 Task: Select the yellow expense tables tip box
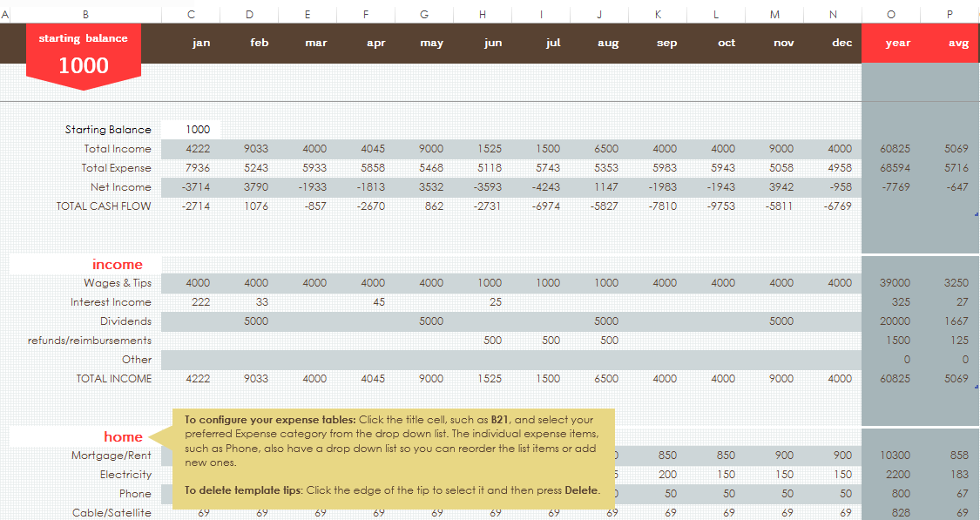[392, 455]
